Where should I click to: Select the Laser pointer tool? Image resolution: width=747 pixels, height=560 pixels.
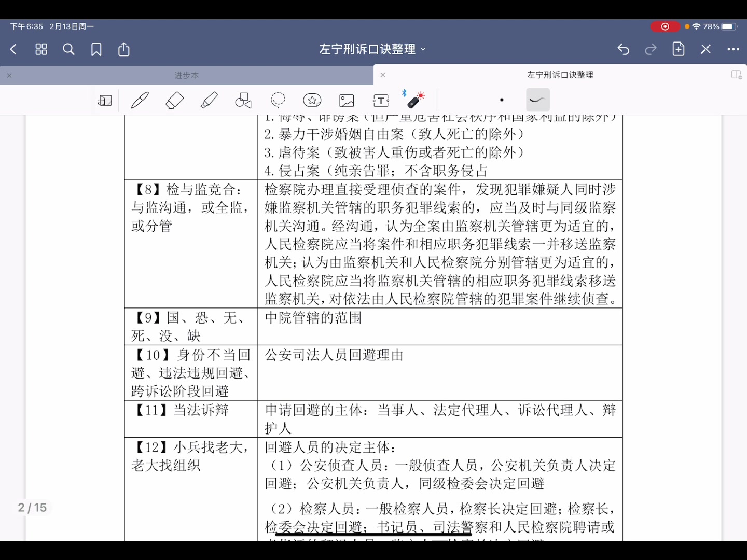(x=415, y=100)
